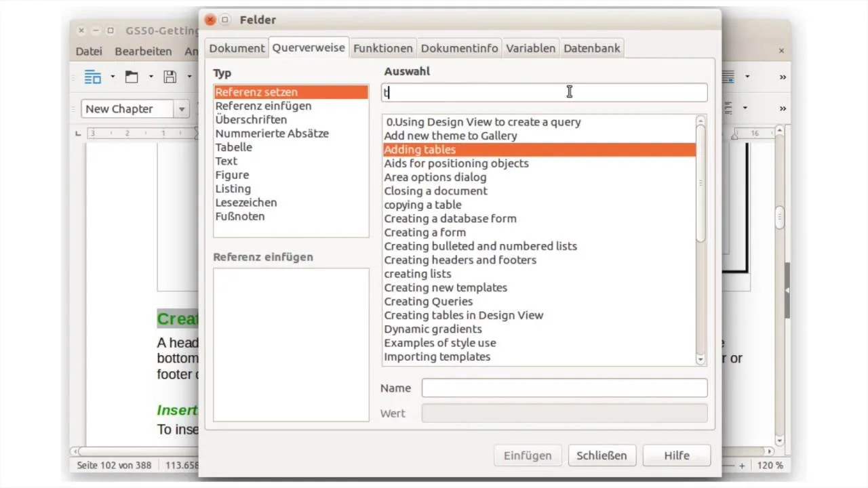The height and width of the screenshot is (488, 868).
Task: Select 'Examples of style use'
Action: click(x=539, y=342)
